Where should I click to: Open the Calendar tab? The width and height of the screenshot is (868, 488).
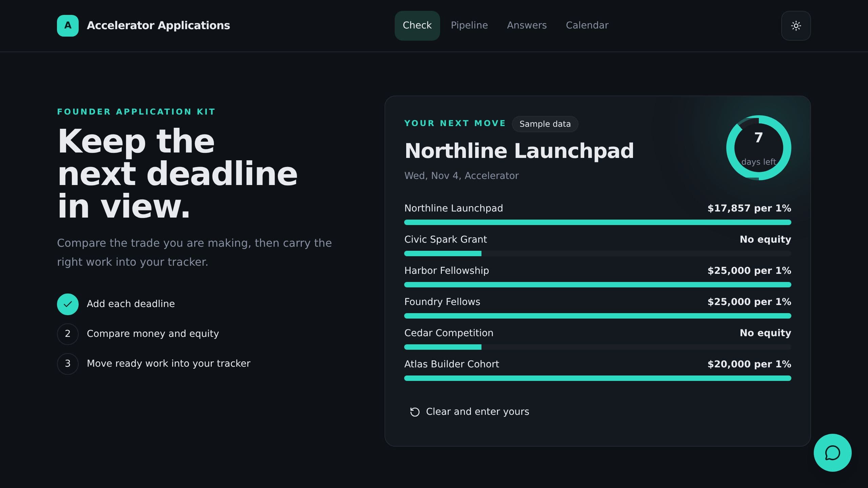[x=587, y=26]
